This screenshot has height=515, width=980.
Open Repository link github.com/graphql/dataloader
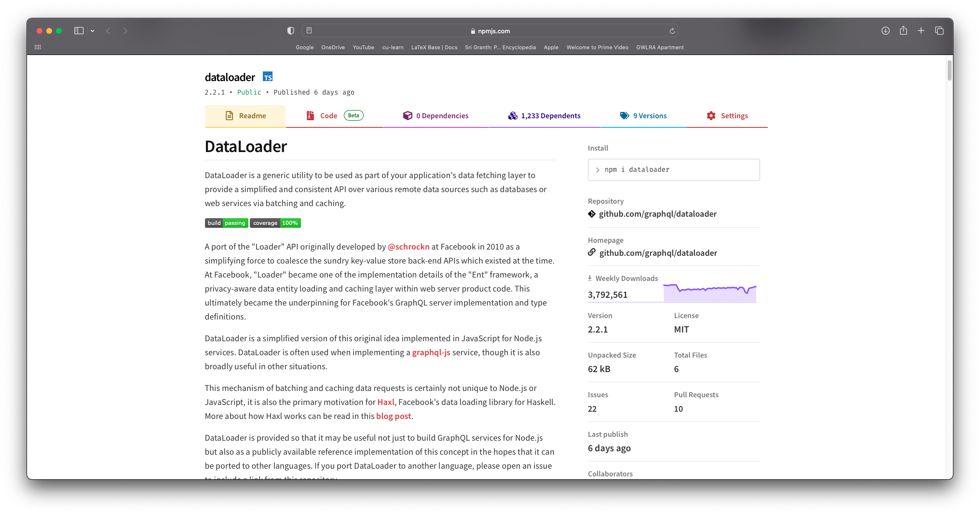(658, 214)
